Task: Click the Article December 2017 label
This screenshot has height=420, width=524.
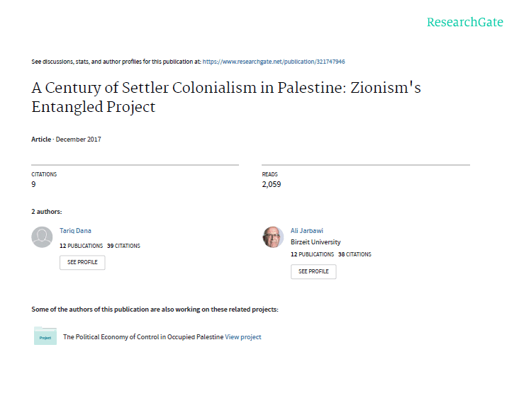Action: [66, 140]
